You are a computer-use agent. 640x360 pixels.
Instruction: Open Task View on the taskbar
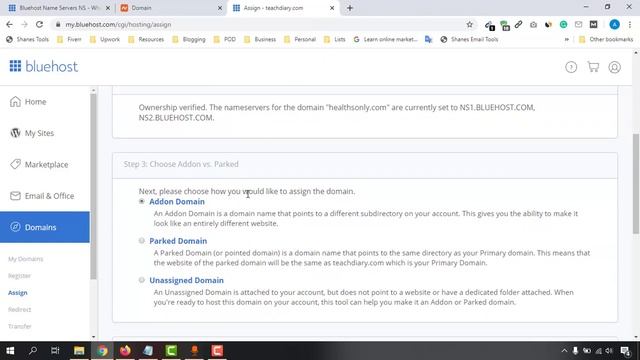55,350
